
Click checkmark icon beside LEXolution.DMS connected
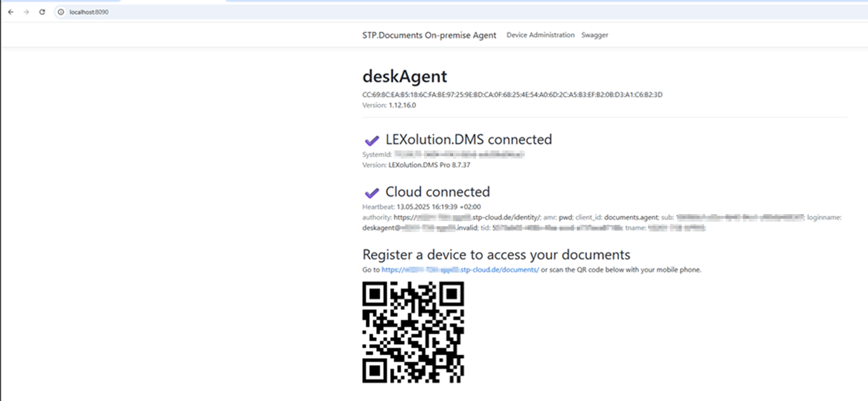coord(372,140)
